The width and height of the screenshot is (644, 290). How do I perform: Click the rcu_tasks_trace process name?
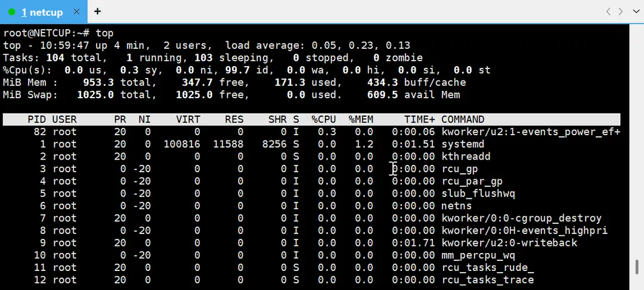click(x=487, y=280)
